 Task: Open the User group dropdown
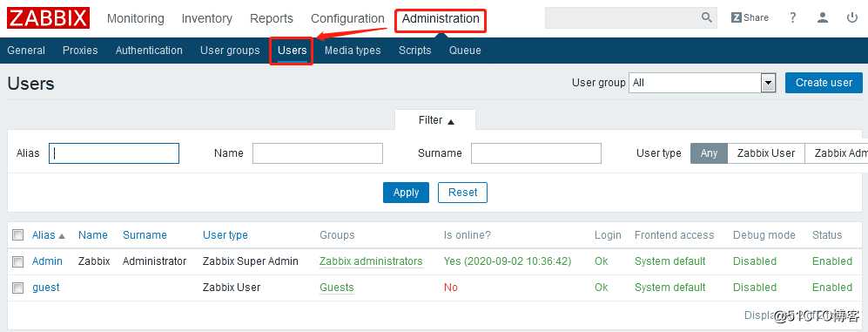[x=702, y=83]
